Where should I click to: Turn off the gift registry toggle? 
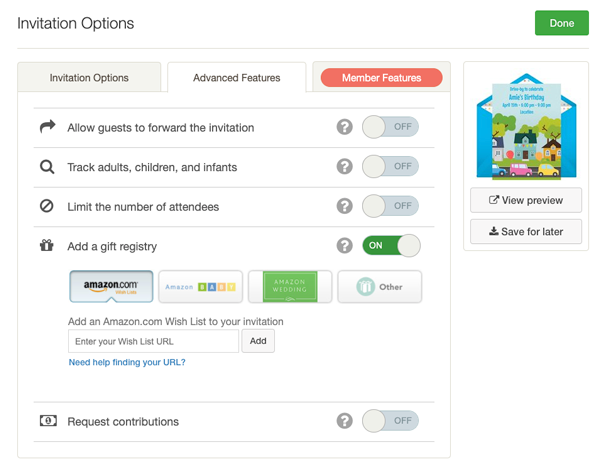coord(390,245)
